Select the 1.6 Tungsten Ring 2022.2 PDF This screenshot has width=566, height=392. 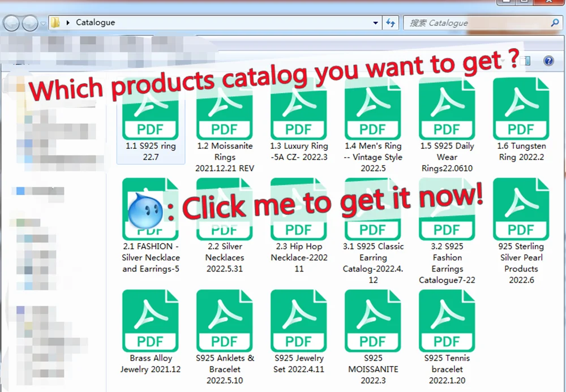[x=521, y=120]
